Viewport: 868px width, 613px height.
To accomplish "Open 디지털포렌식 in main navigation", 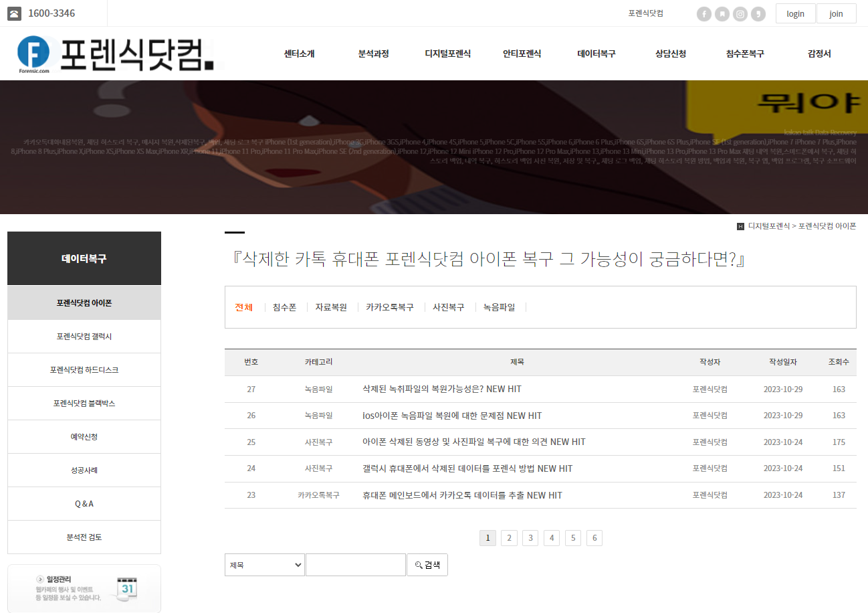I will pyautogui.click(x=448, y=54).
